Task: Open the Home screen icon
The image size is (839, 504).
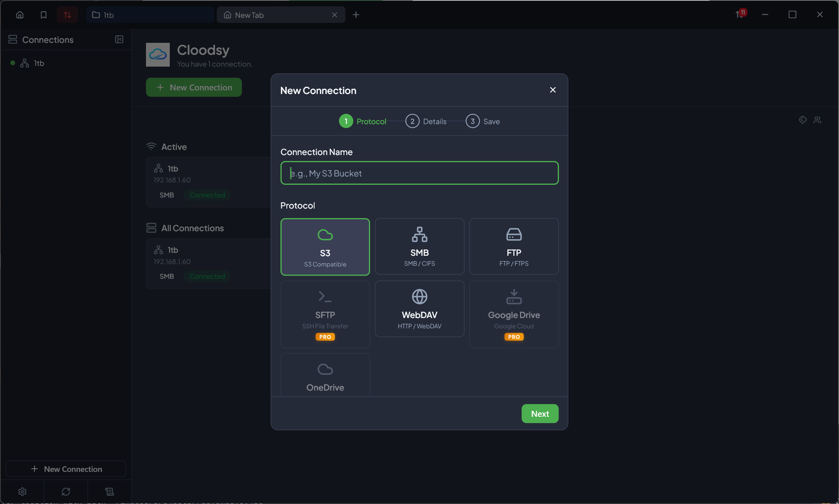Action: point(19,15)
